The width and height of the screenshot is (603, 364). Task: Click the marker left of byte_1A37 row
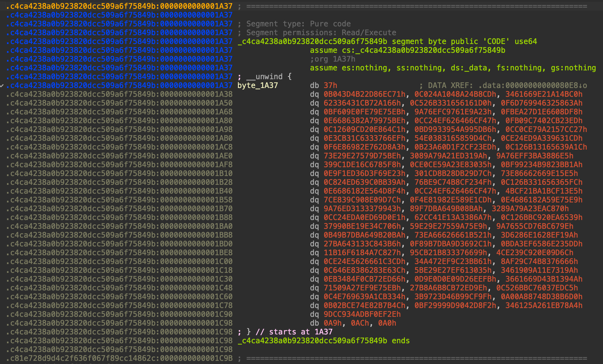point(2,86)
